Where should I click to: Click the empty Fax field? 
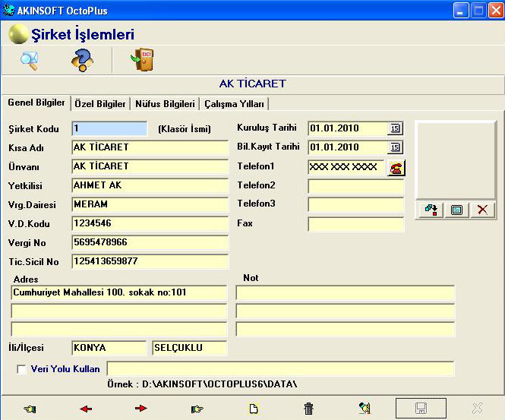[356, 224]
